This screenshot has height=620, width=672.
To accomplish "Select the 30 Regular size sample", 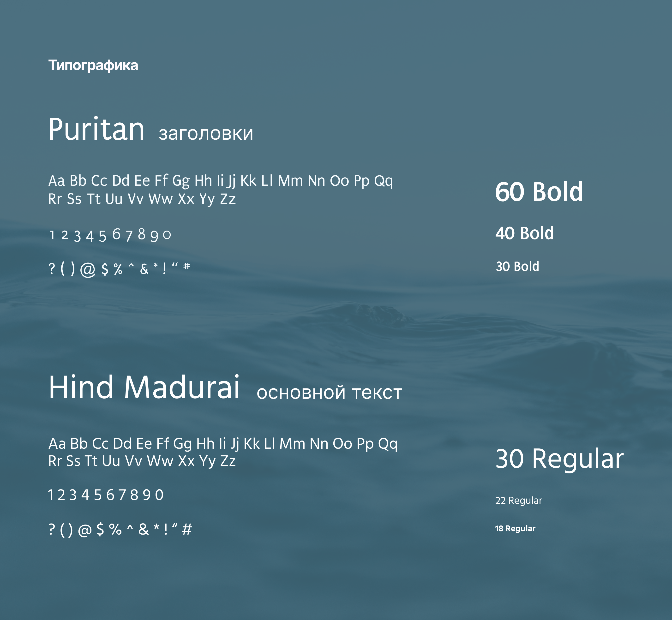I will pos(559,459).
